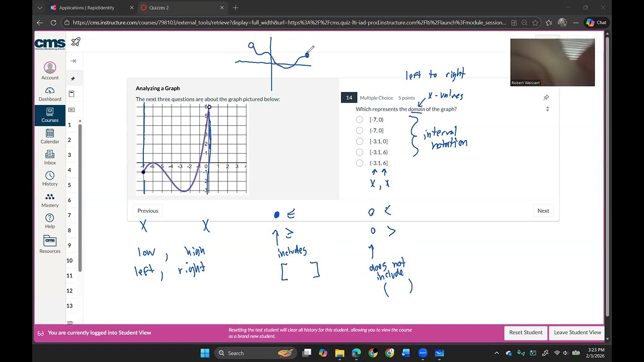
Task: Click the rocket quiz icon
Action: pyautogui.click(x=75, y=42)
